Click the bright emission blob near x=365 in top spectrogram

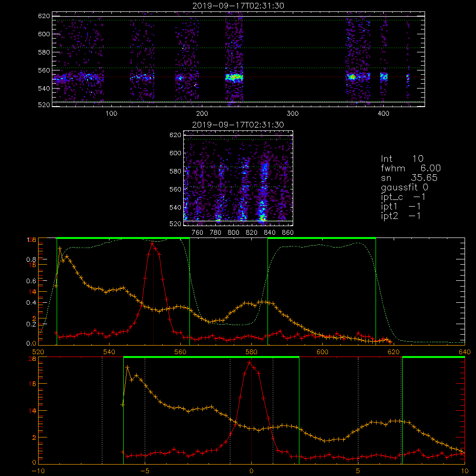point(352,77)
